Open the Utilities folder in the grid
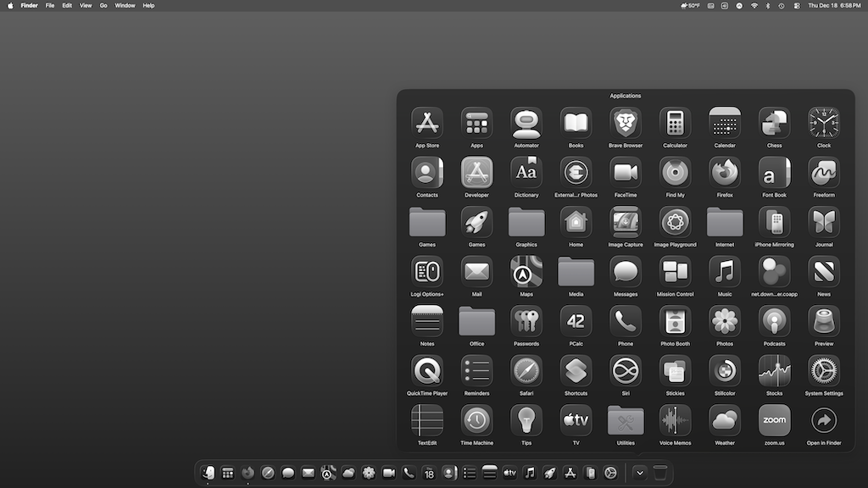Image resolution: width=868 pixels, height=488 pixels. click(625, 420)
